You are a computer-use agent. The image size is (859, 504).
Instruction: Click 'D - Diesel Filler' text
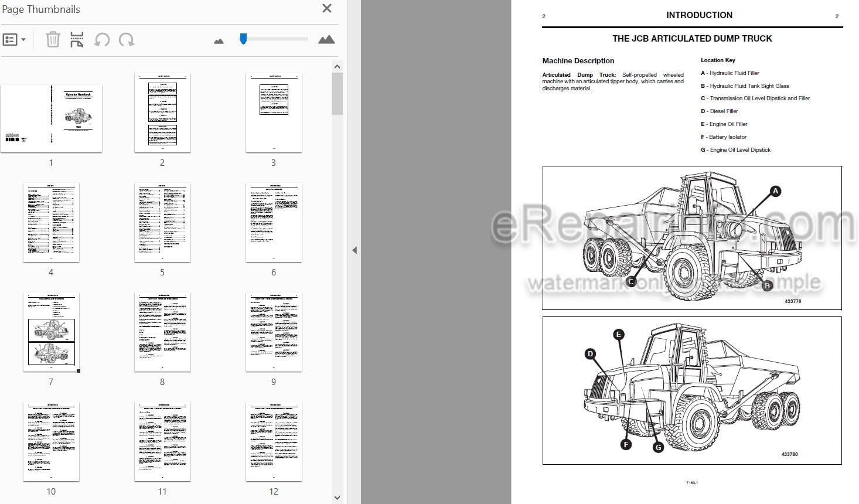click(x=719, y=111)
